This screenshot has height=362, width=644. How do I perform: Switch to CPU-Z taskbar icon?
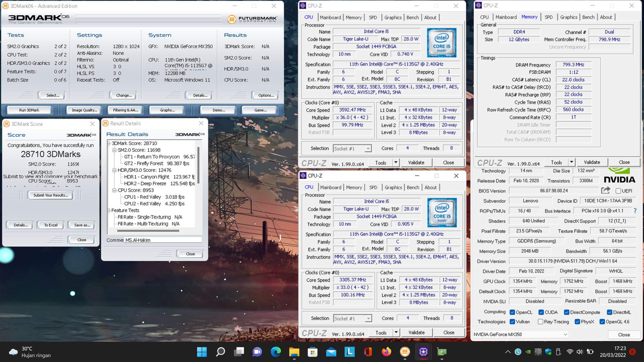pos(423,352)
